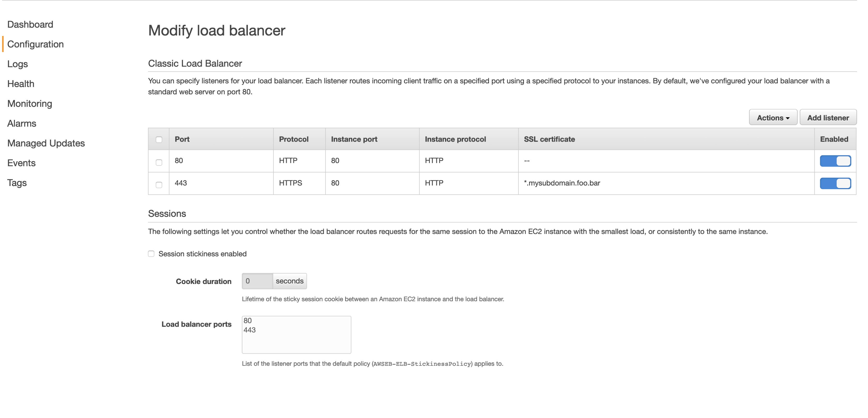Enable session stickiness checkbox
The width and height of the screenshot is (868, 418).
[151, 254]
